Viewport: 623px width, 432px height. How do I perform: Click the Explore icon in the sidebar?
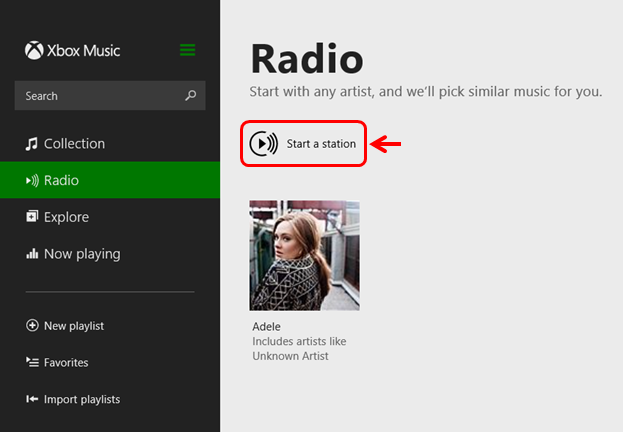click(x=32, y=217)
